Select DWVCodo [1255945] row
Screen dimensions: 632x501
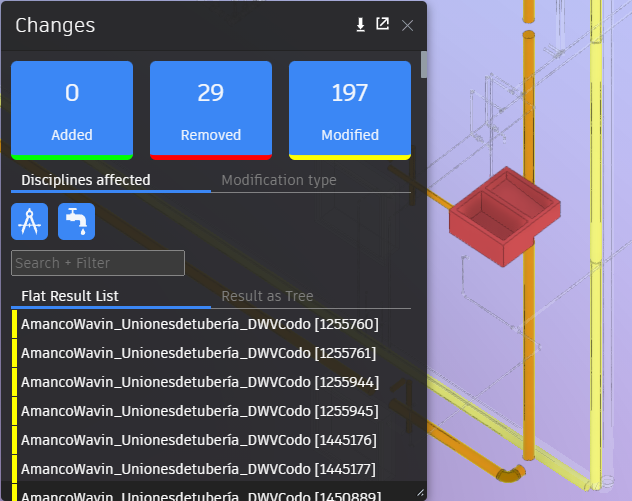point(212,411)
